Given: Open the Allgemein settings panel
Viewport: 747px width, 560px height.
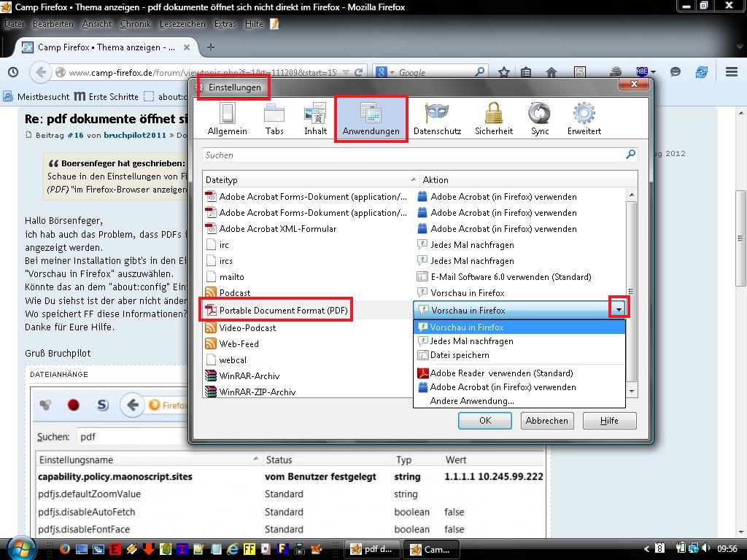Looking at the screenshot, I should tap(227, 119).
